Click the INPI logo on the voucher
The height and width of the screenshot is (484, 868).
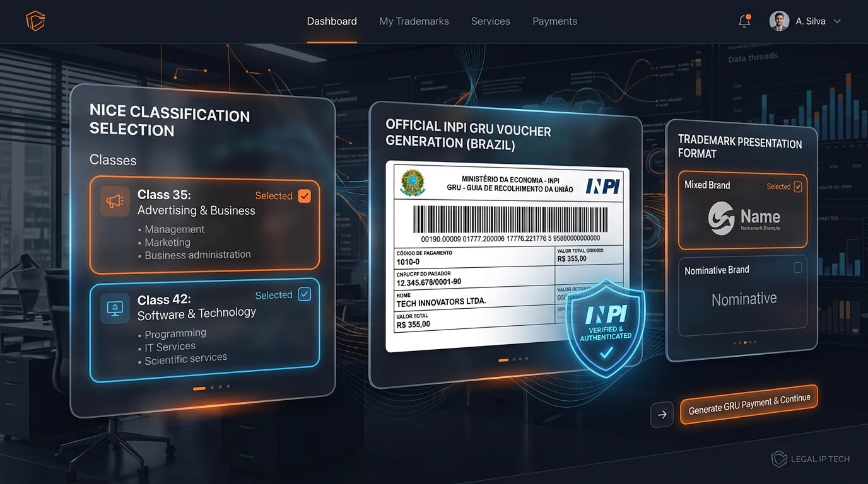pyautogui.click(x=602, y=185)
